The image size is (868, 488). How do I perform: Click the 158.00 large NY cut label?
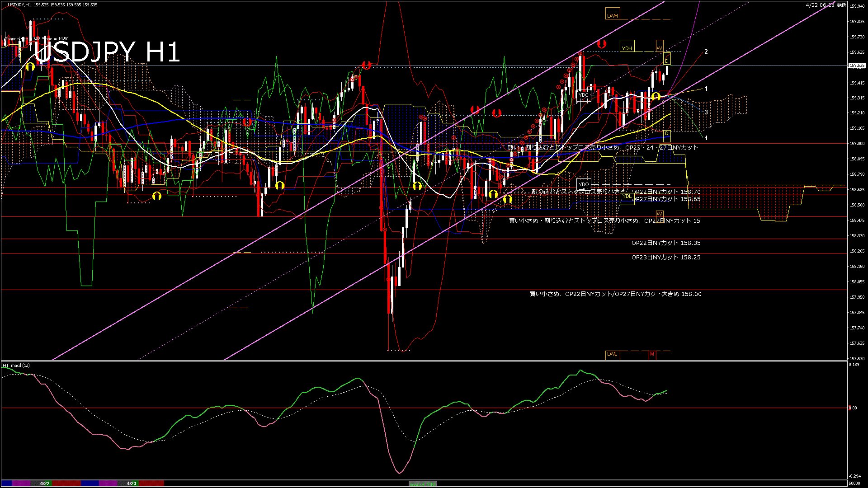click(615, 294)
